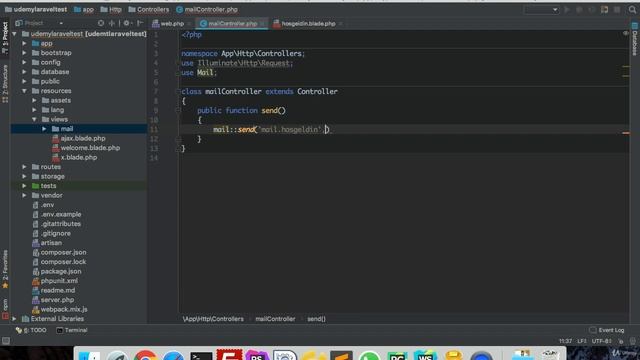The height and width of the screenshot is (360, 640).
Task: Select welcome.blade.php in the tree
Action: (x=86, y=148)
